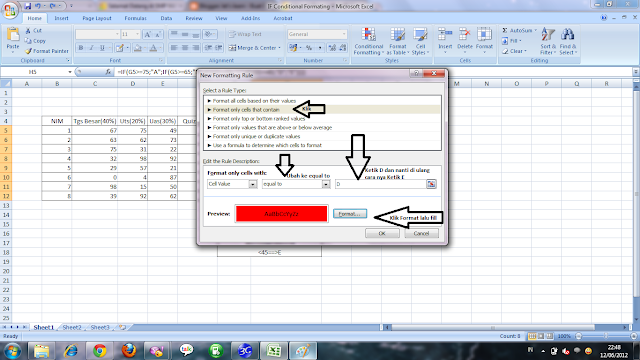Open Google Chrome from taskbar
This screenshot has width=640, height=360.
[x=99, y=351]
